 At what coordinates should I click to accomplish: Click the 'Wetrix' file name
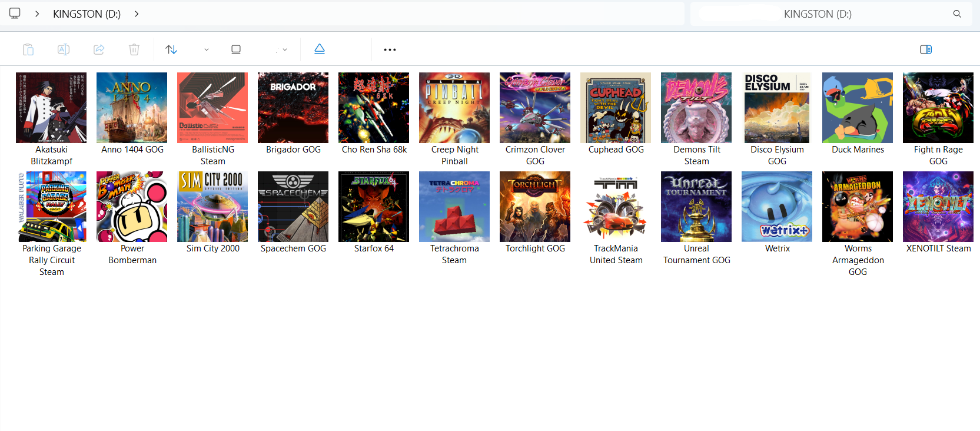click(777, 248)
